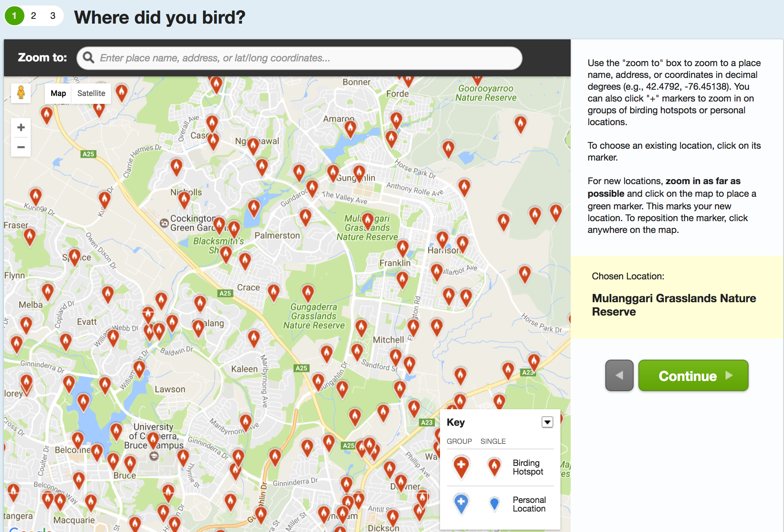Select the Map view tab

[x=58, y=93]
